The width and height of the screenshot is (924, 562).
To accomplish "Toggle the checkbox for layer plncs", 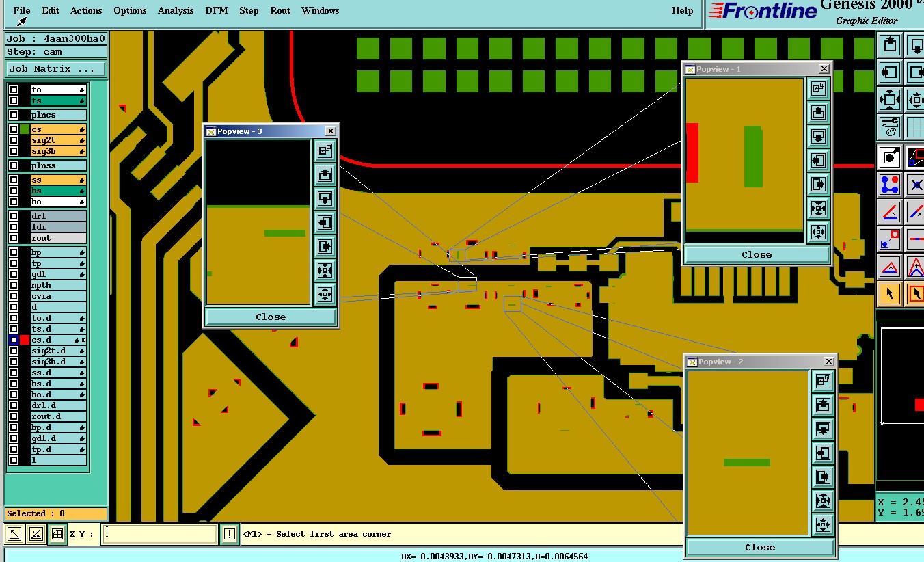I will pos(14,115).
